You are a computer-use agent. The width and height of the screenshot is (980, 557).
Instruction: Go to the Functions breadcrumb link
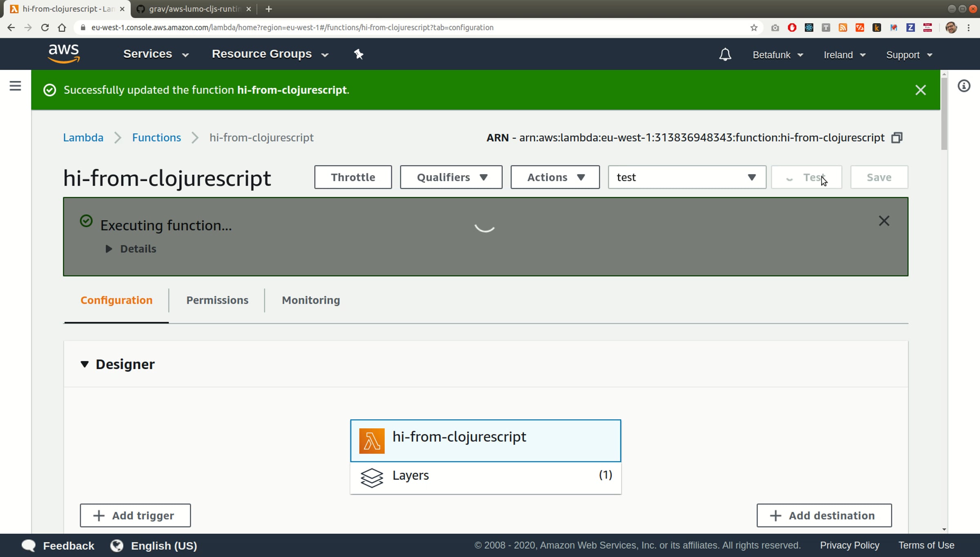(156, 137)
